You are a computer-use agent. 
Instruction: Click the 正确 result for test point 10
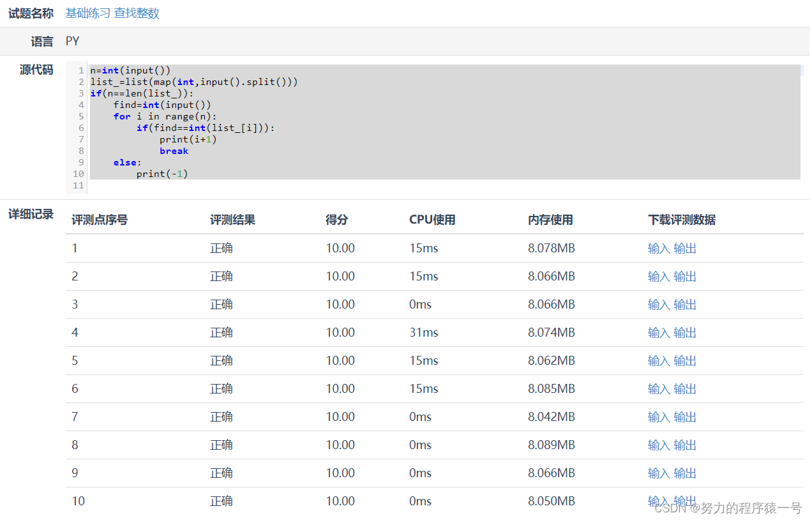(x=222, y=501)
